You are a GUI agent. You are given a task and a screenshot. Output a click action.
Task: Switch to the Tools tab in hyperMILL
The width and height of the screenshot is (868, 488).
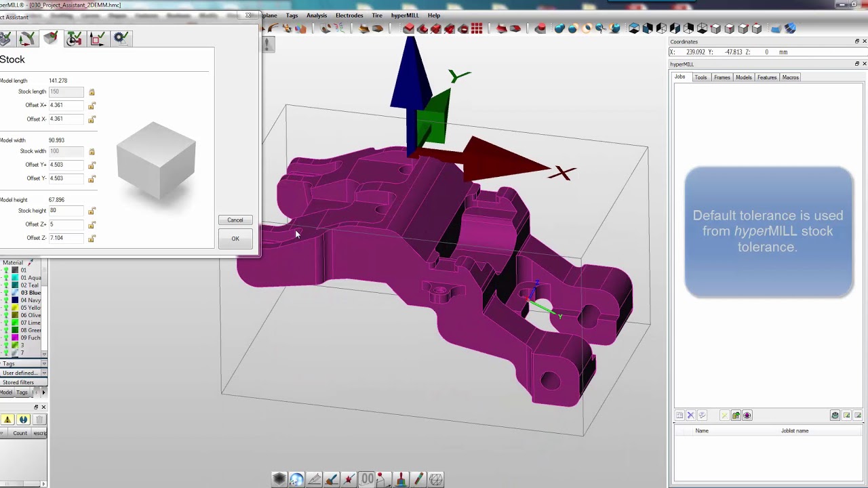pos(701,77)
